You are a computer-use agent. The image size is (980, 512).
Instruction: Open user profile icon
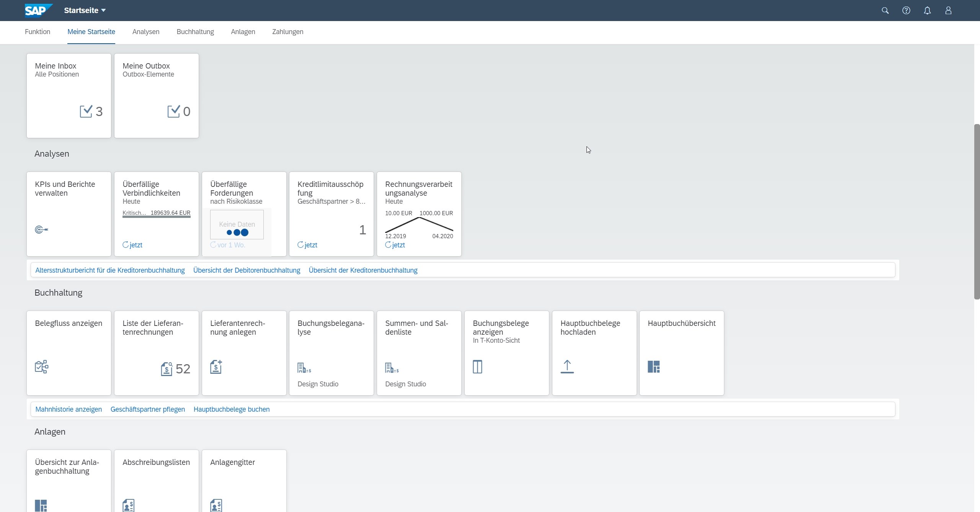[x=948, y=10]
